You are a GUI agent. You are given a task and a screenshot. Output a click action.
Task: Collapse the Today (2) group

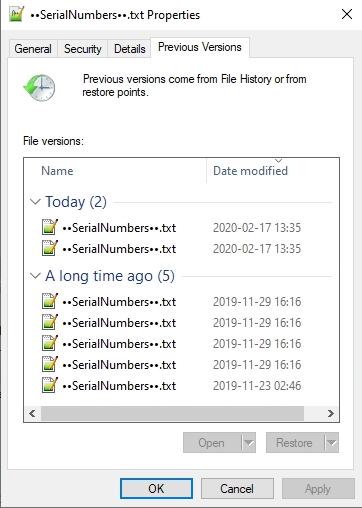[x=35, y=202]
